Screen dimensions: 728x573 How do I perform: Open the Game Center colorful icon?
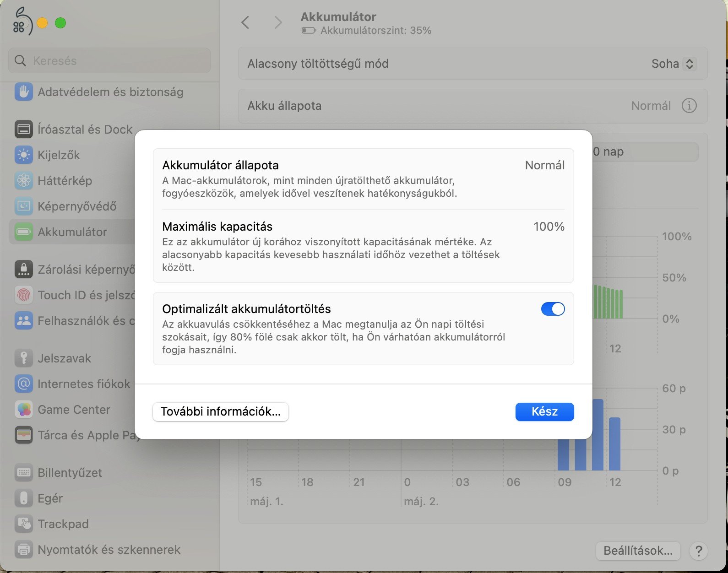pyautogui.click(x=23, y=410)
